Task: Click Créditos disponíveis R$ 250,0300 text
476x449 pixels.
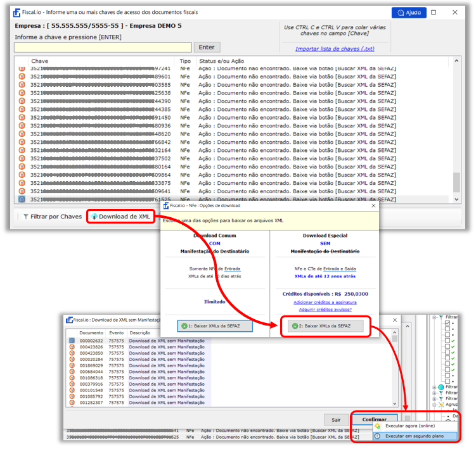Action: 325,294
